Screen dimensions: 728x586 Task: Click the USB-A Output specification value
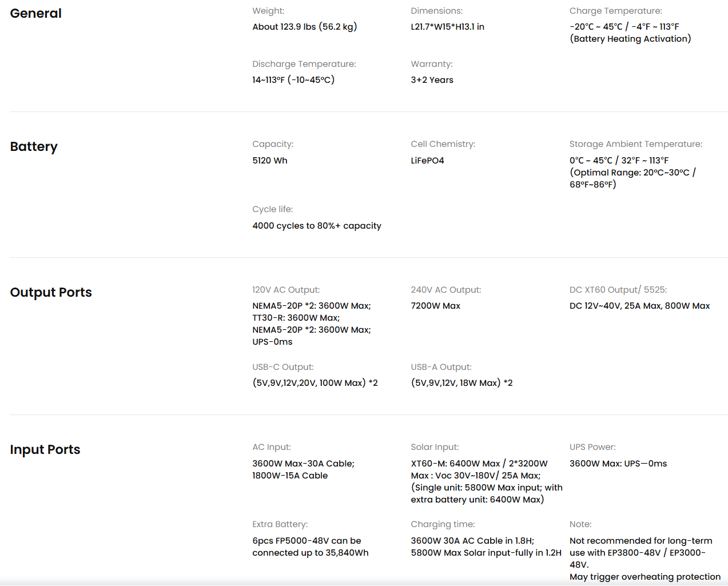tap(462, 383)
